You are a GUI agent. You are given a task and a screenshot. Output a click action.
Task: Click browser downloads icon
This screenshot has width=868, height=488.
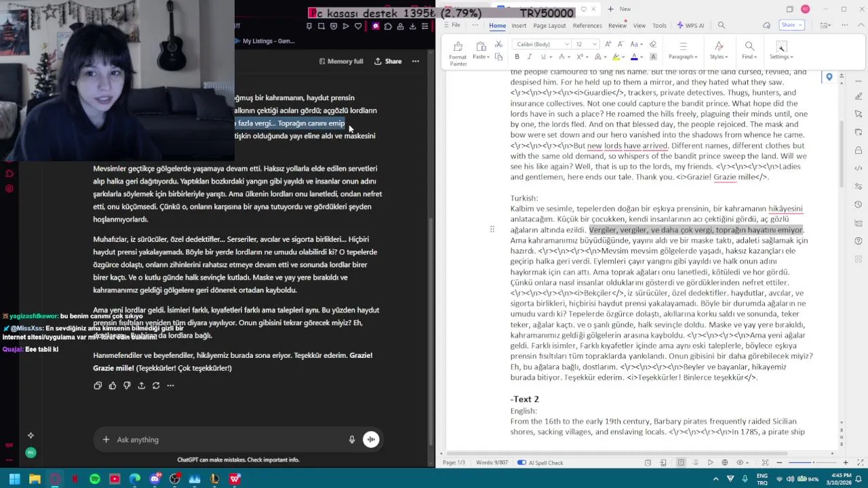tap(412, 26)
